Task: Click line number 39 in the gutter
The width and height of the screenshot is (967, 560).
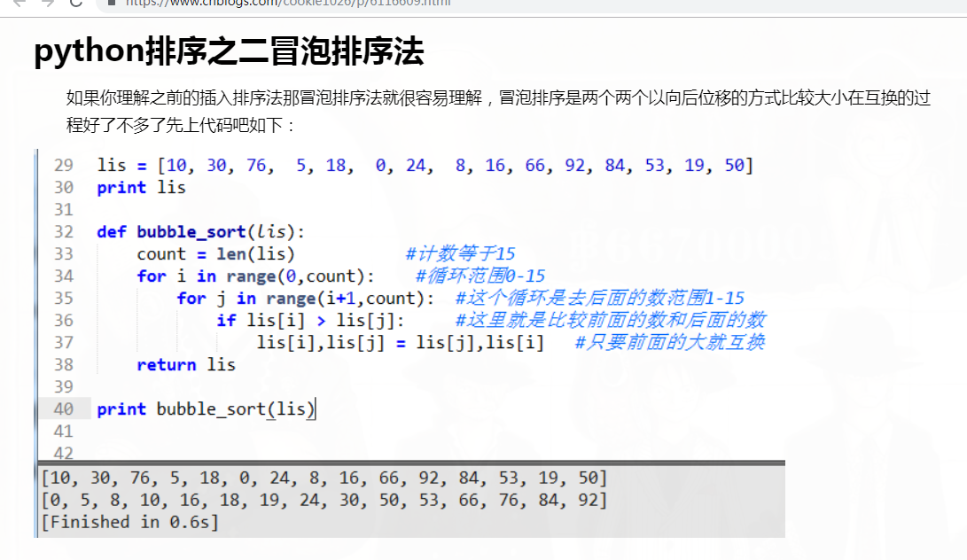Action: pos(64,386)
